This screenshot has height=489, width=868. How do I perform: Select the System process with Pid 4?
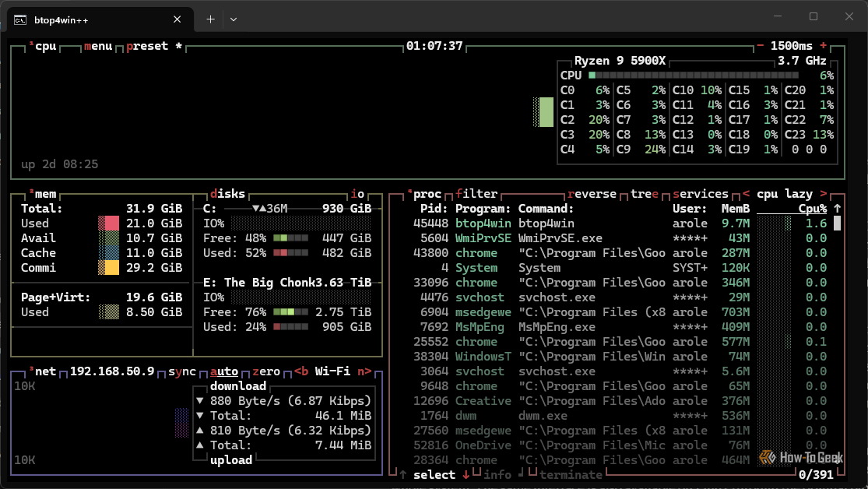[620, 268]
